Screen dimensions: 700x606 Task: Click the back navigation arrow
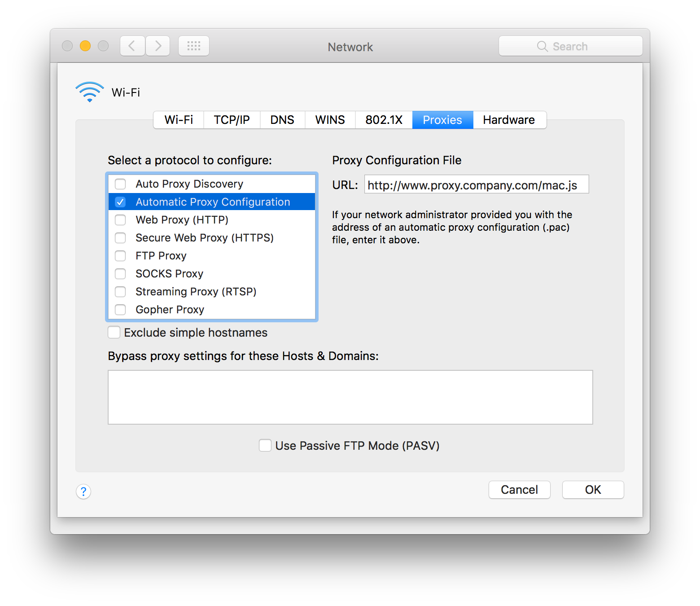point(132,46)
